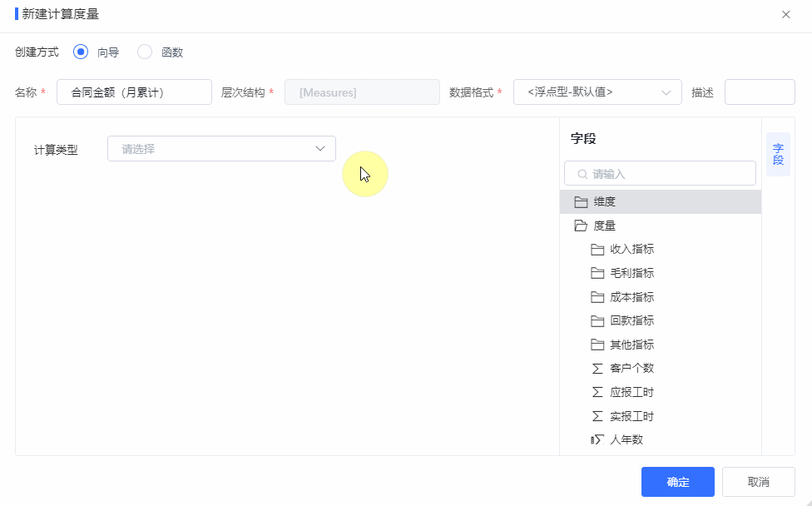Switch to the 字段 side tab
The width and height of the screenshot is (812, 506).
click(x=778, y=155)
